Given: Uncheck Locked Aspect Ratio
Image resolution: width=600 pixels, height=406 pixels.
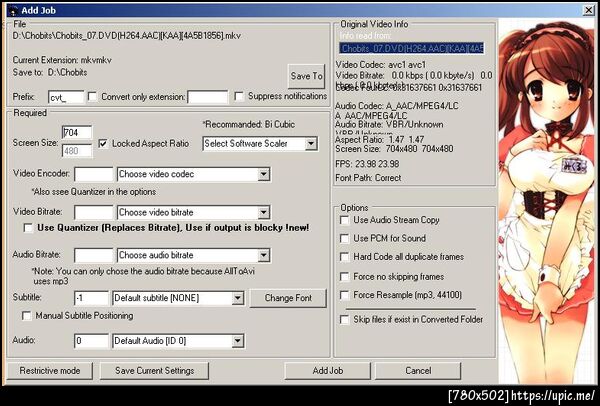Looking at the screenshot, I should pyautogui.click(x=103, y=143).
